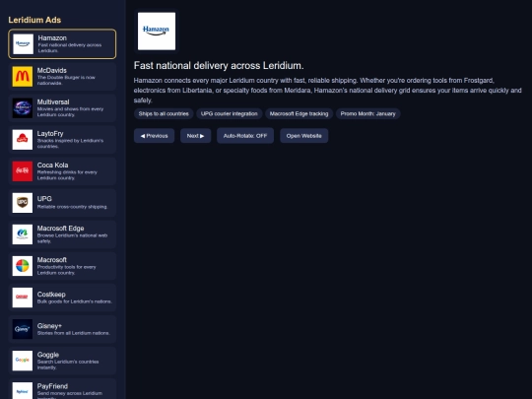
Task: Click the Goggle logo icon
Action: pyautogui.click(x=23, y=361)
